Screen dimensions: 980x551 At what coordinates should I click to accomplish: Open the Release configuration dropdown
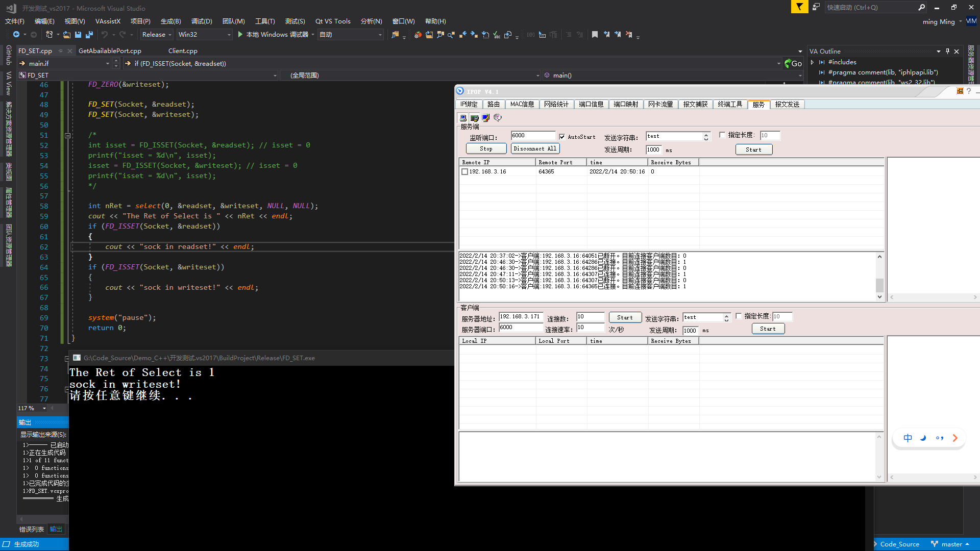[156, 35]
